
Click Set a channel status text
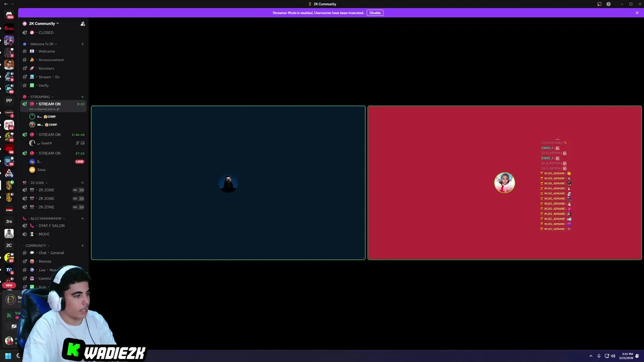point(44,109)
